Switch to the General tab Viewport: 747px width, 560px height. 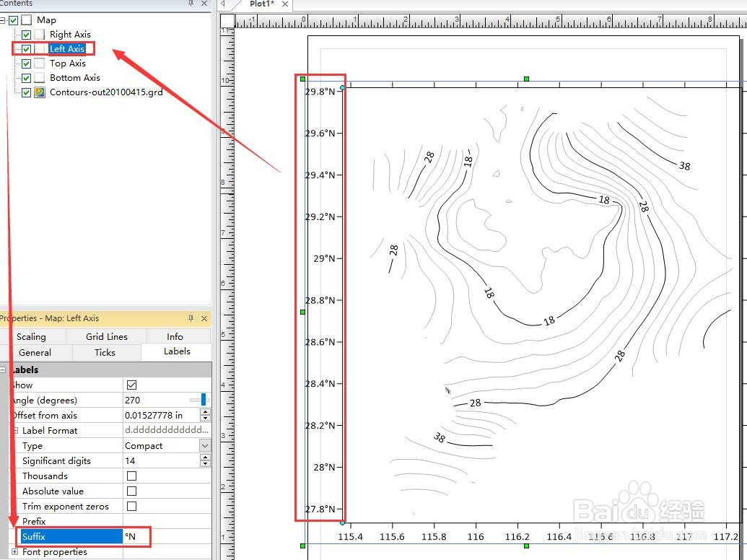pyautogui.click(x=35, y=352)
